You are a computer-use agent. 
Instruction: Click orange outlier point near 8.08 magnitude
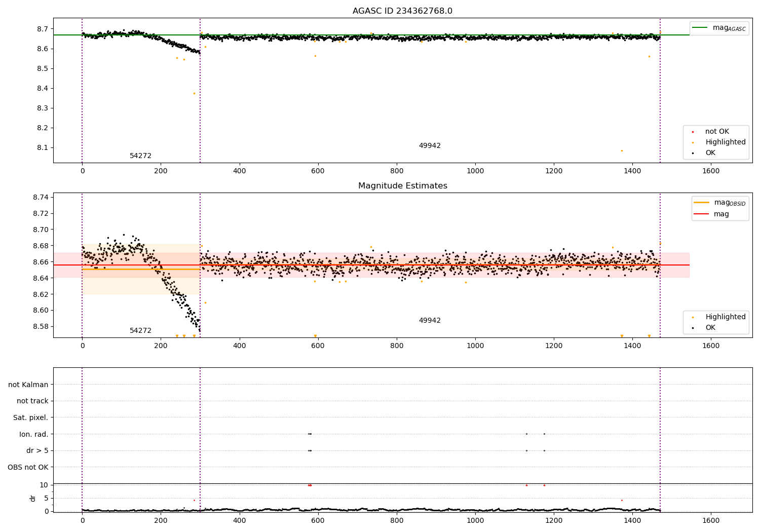click(x=622, y=150)
